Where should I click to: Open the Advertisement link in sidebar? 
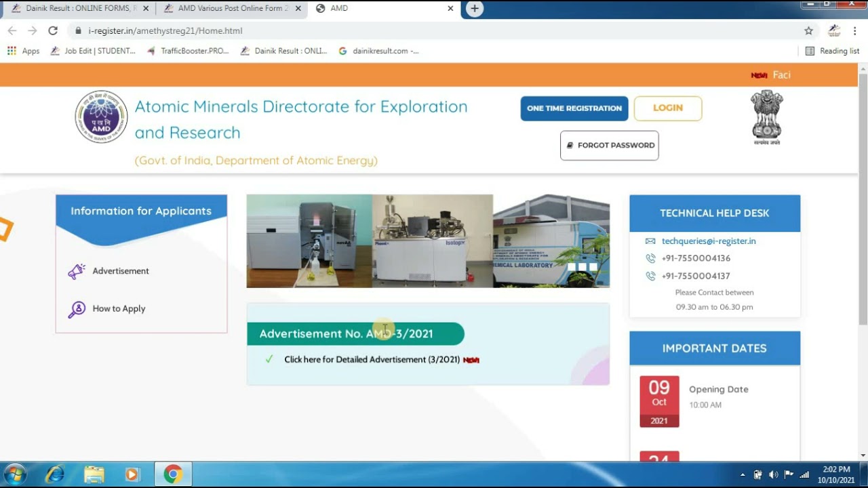(121, 271)
